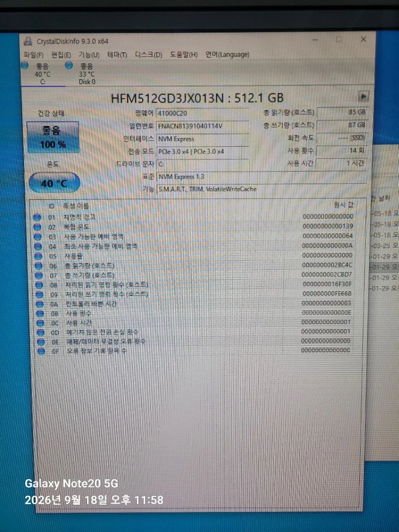Viewport: 399px width, 532px height.
Task: Click the interface field NVM Express
Action: 203,139
